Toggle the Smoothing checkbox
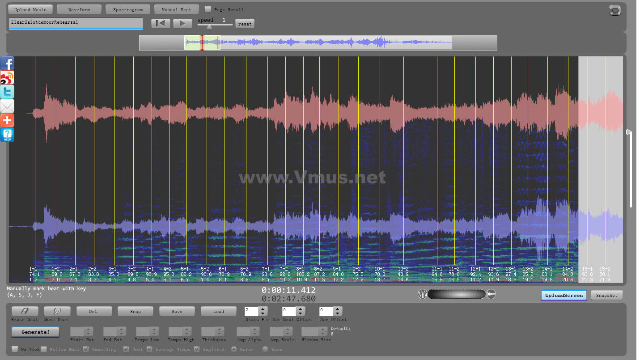This screenshot has height=360, width=644. point(86,349)
